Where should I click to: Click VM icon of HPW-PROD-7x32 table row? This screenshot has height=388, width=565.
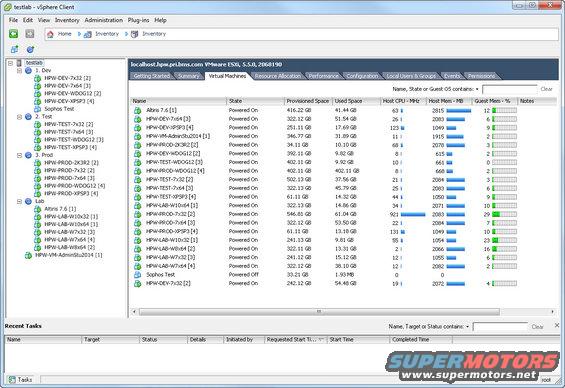137,214
